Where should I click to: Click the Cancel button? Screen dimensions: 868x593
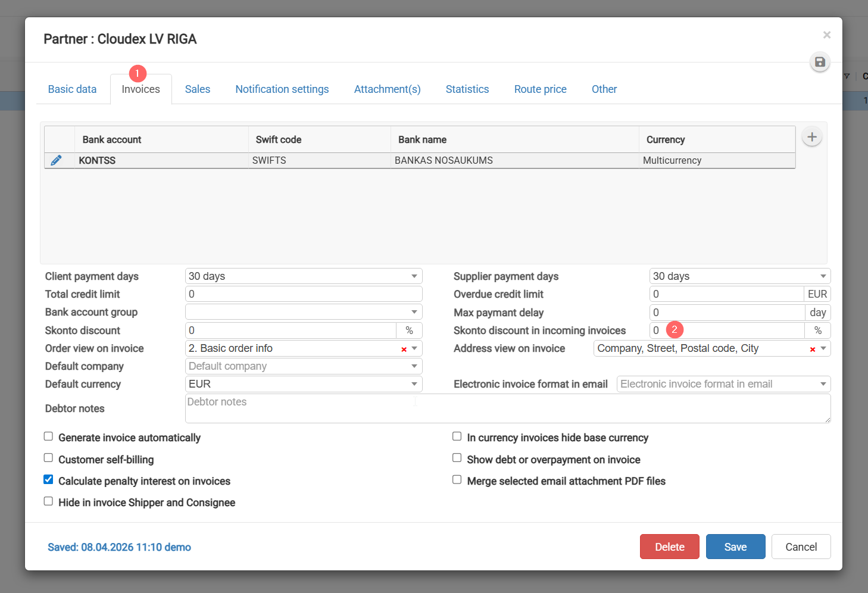point(801,547)
